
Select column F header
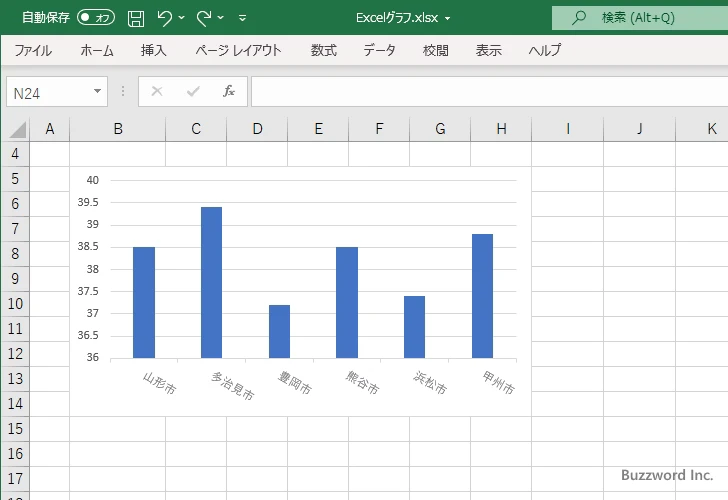tap(379, 129)
